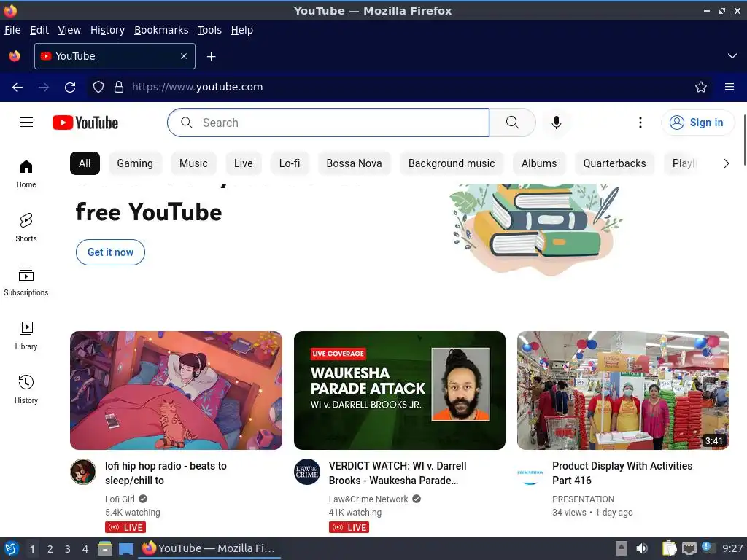
Task: Click the volume icon in tray
Action: (x=642, y=548)
